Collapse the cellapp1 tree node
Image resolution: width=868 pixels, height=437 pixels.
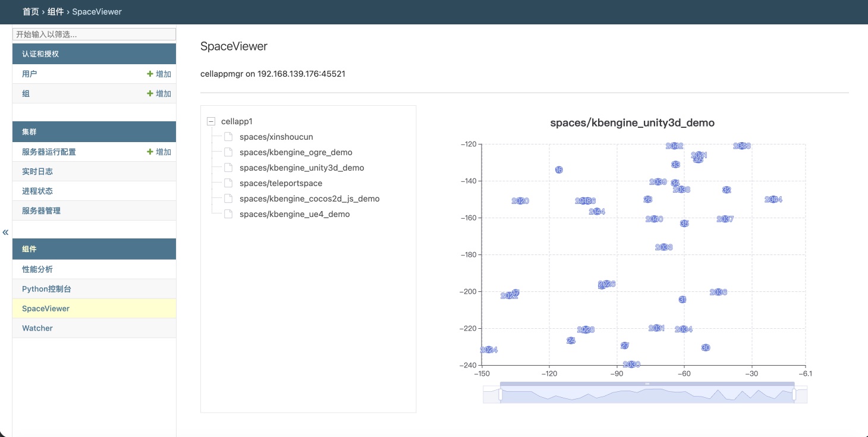click(210, 121)
